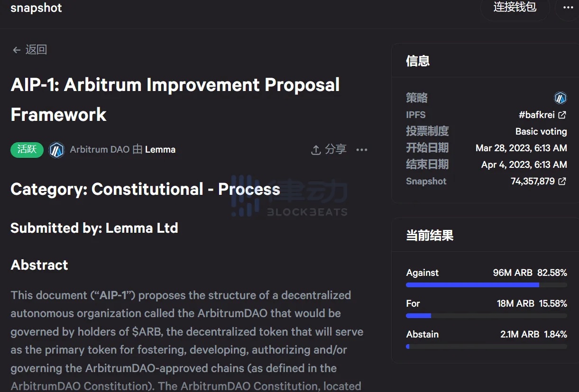Open the Snapshot block external link icon
Image resolution: width=579 pixels, height=392 pixels.
point(562,181)
